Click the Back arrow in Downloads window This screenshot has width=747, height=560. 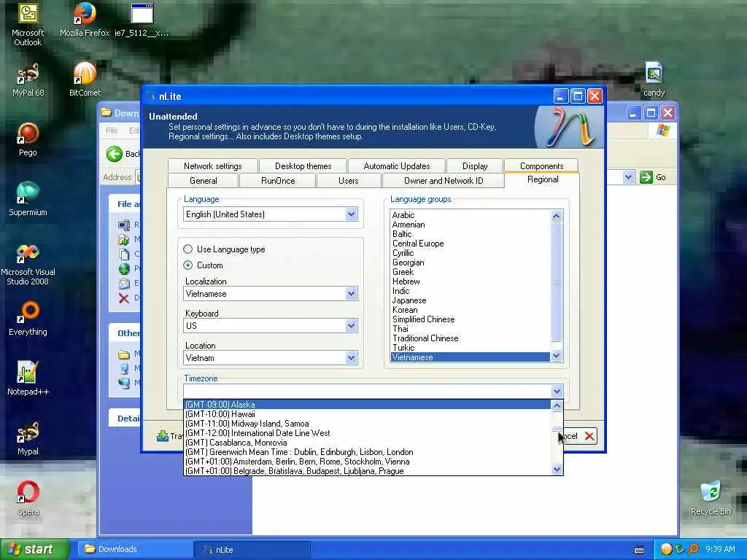115,154
